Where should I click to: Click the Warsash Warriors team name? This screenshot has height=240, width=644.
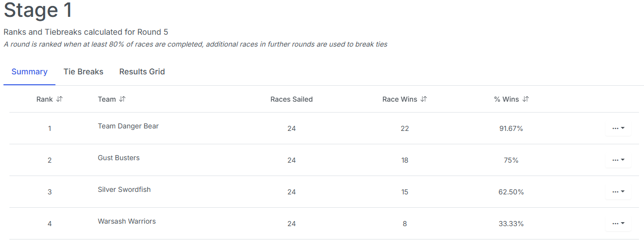(127, 222)
